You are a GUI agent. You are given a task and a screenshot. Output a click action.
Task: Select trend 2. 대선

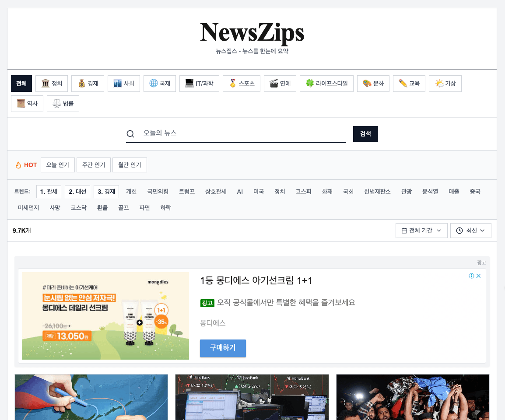point(77,192)
